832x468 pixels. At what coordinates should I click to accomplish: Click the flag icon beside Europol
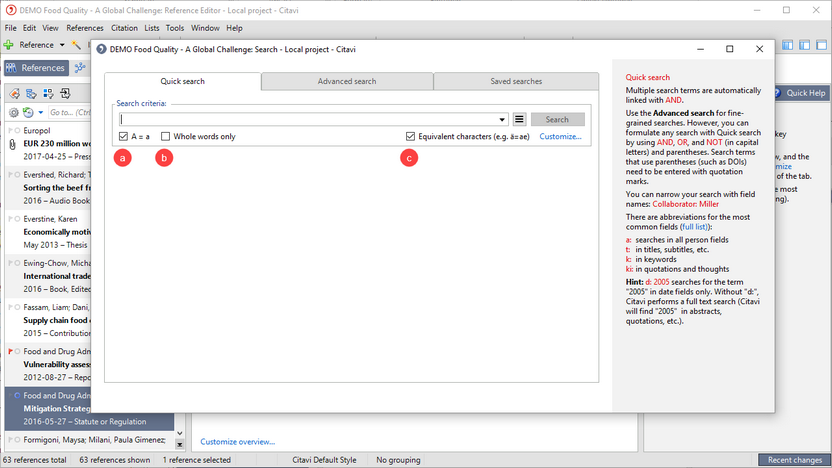pyautogui.click(x=11, y=131)
